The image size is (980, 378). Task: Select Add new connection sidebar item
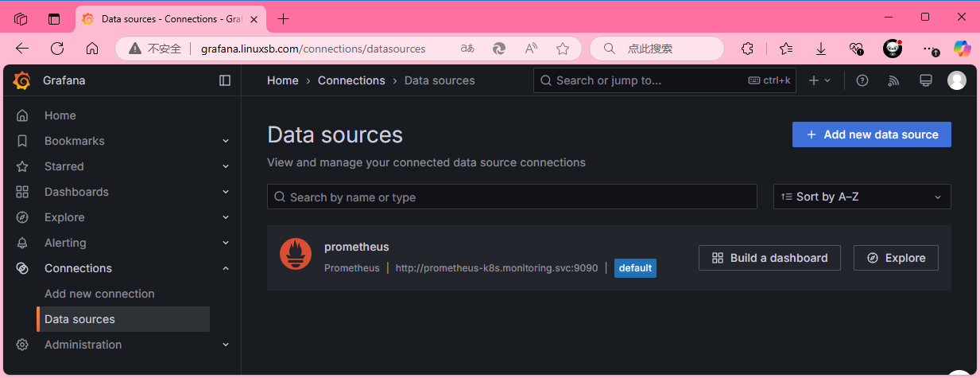(x=99, y=294)
